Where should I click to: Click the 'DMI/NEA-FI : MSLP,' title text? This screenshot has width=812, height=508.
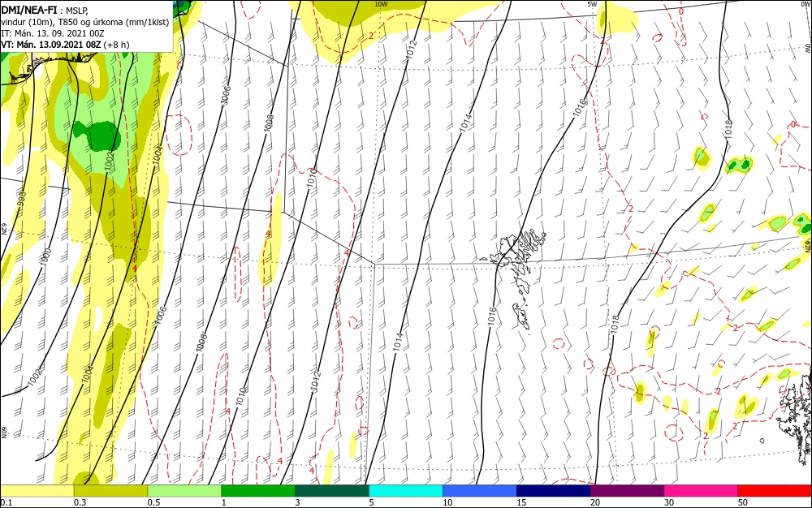45,9
